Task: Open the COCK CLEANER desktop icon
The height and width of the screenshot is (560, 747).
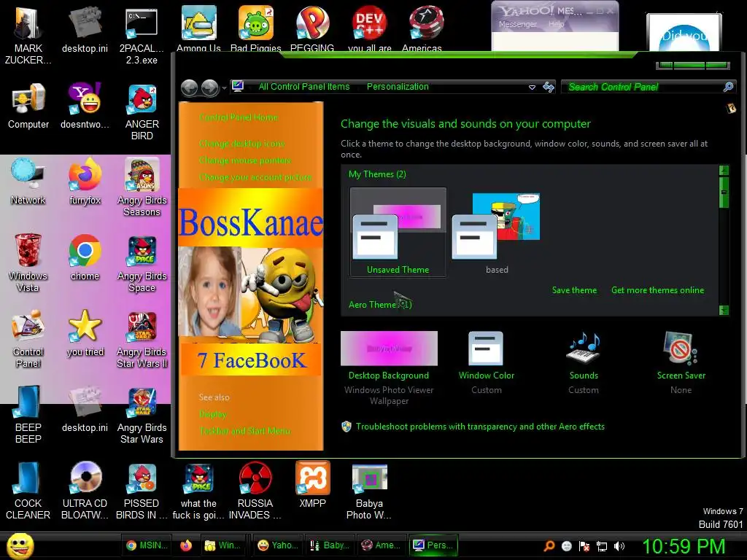Action: pos(28,478)
